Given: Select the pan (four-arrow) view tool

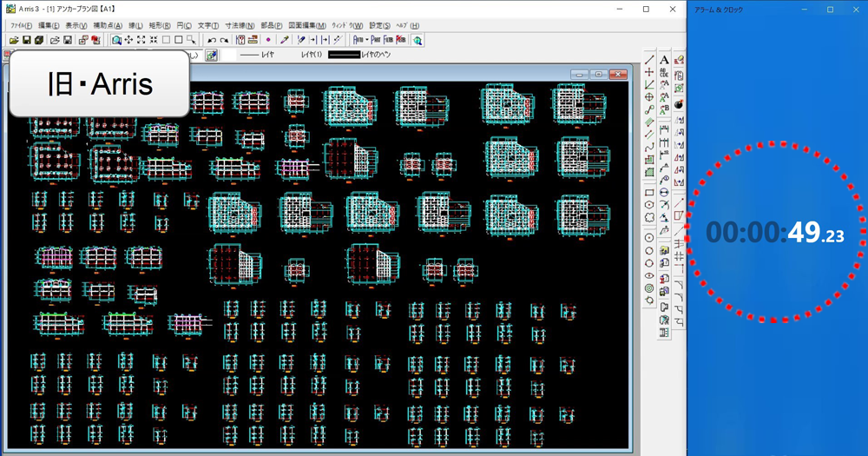Looking at the screenshot, I should [128, 40].
